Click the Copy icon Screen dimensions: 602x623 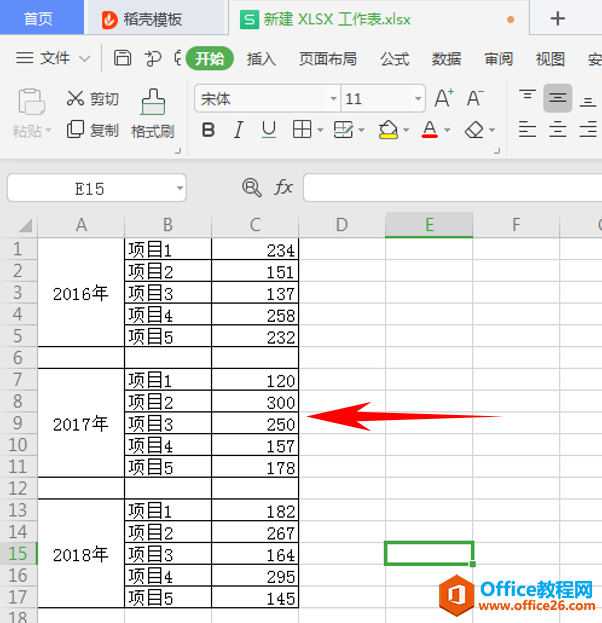[75, 130]
